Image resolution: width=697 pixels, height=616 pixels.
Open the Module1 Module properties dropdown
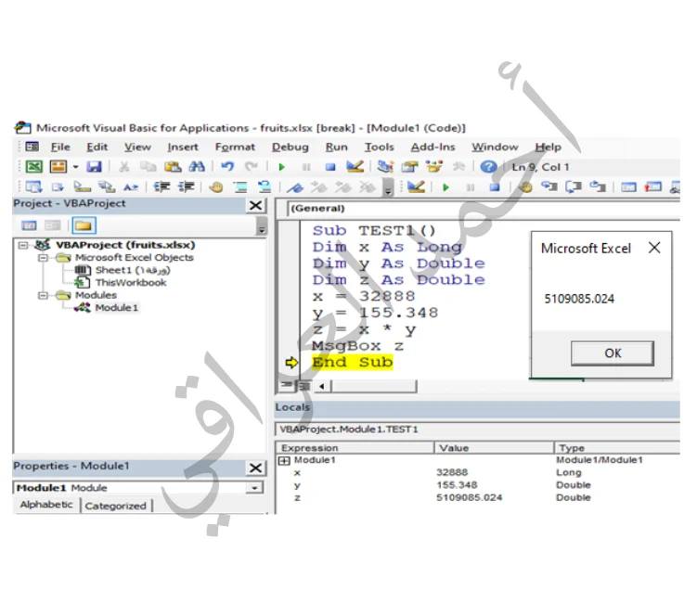pyautogui.click(x=254, y=488)
